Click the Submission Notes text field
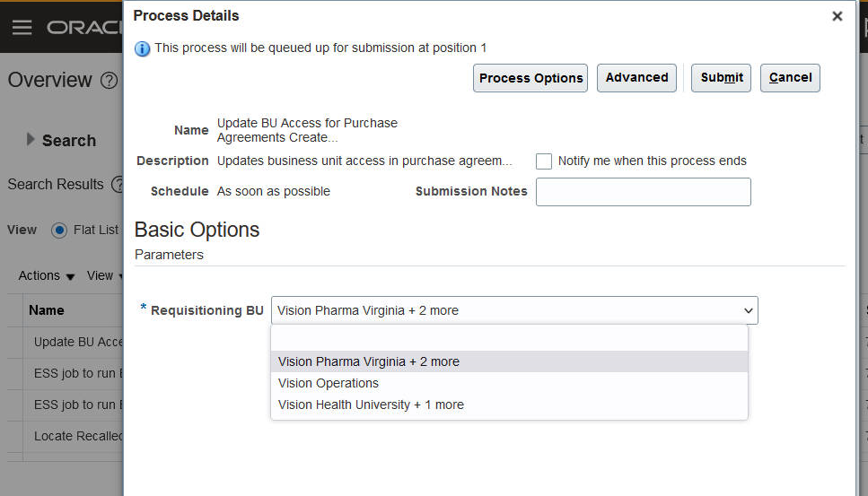The image size is (868, 496). (x=643, y=192)
